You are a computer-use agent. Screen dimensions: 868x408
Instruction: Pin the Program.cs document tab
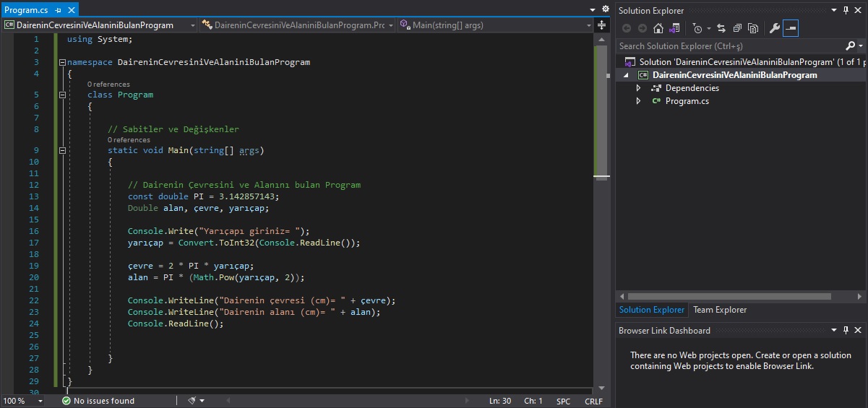coord(58,9)
